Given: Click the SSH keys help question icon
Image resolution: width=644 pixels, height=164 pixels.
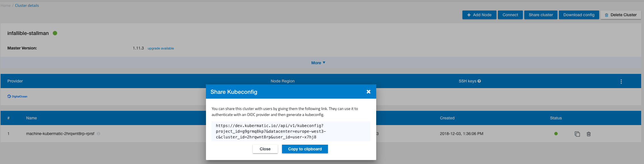Looking at the screenshot, I should [x=479, y=81].
